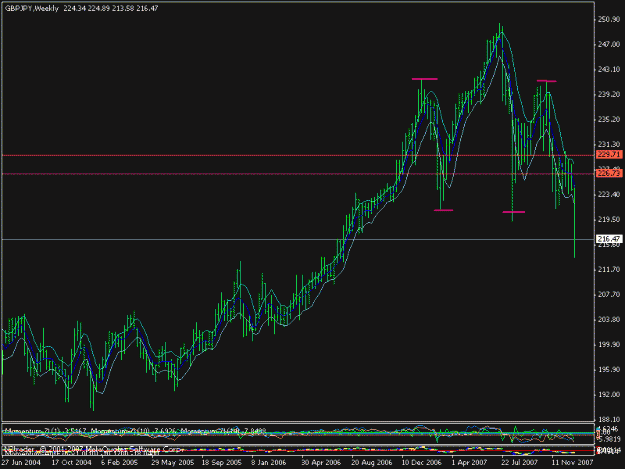The width and height of the screenshot is (625, 469).
Task: Click the 231.30 price axis label
Action: pyautogui.click(x=609, y=144)
